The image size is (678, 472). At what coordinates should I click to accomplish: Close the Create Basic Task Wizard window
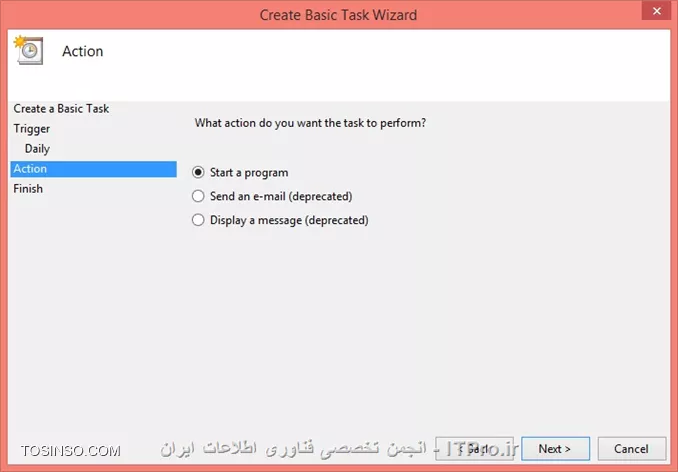tap(656, 11)
